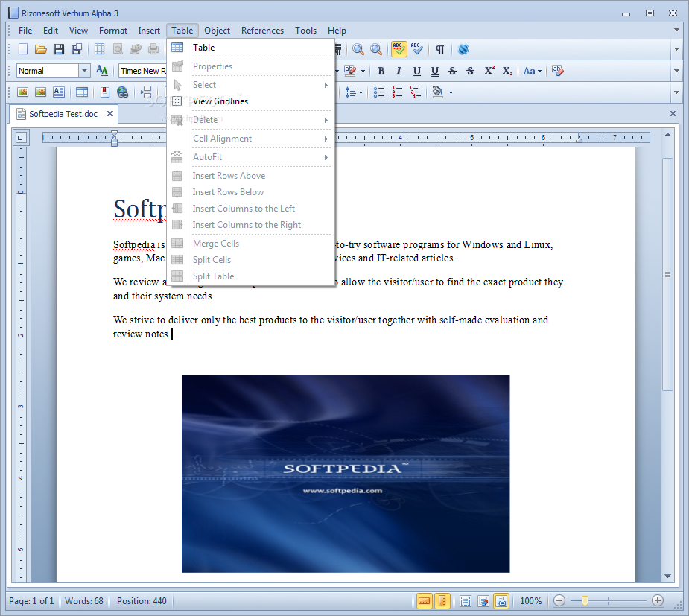
Task: Switch to Softpedia Test.doc tab
Action: [x=63, y=114]
